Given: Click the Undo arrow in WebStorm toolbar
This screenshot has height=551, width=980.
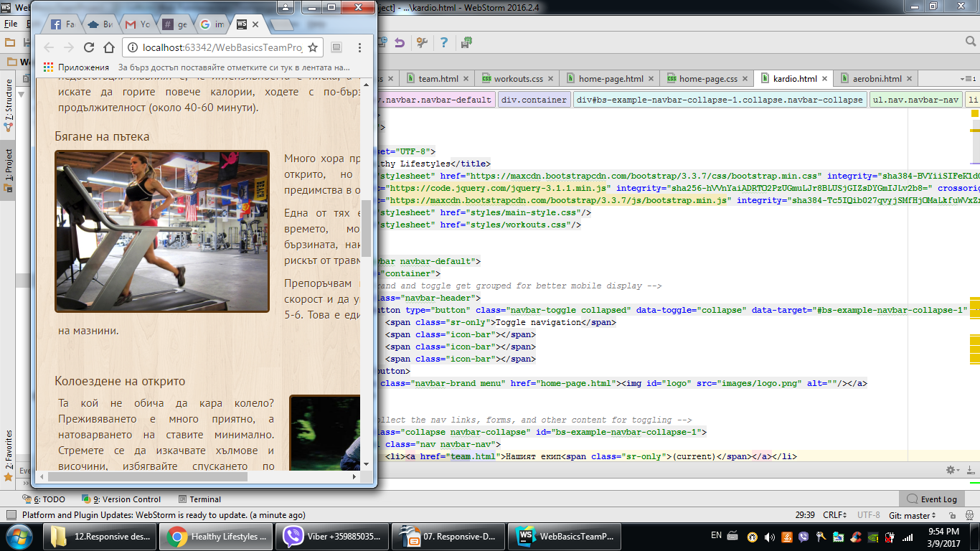Looking at the screenshot, I should coord(400,43).
